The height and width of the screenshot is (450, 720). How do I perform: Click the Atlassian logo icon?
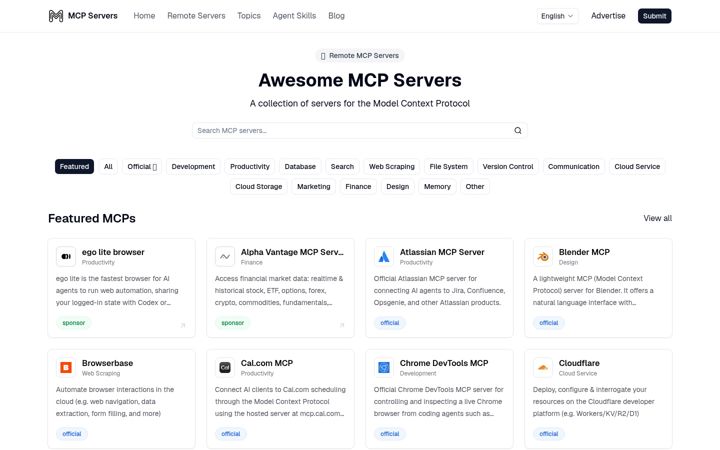pyautogui.click(x=383, y=256)
